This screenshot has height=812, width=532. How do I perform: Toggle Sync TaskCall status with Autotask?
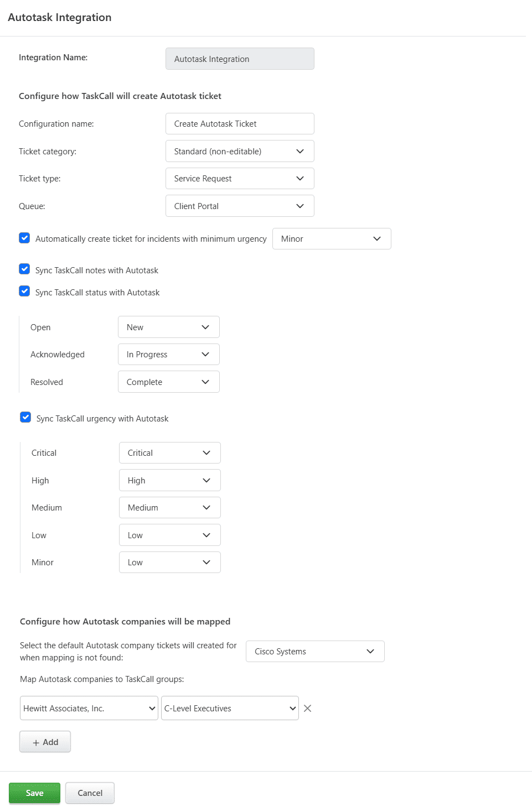coord(24,291)
